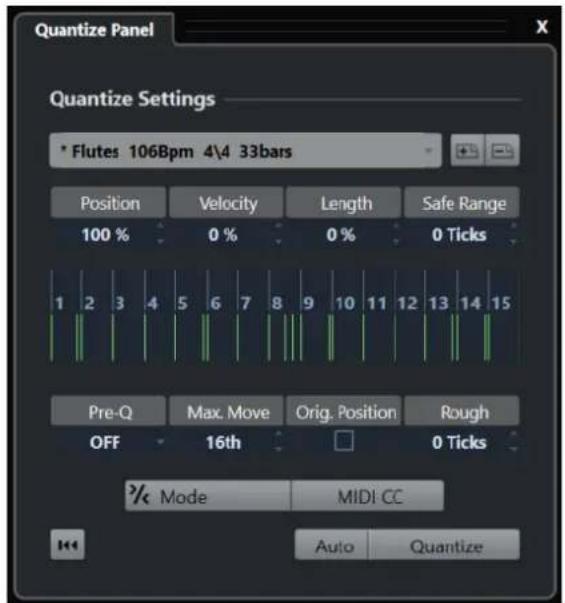Click the Length header button
The width and height of the screenshot is (565, 603).
(x=343, y=203)
